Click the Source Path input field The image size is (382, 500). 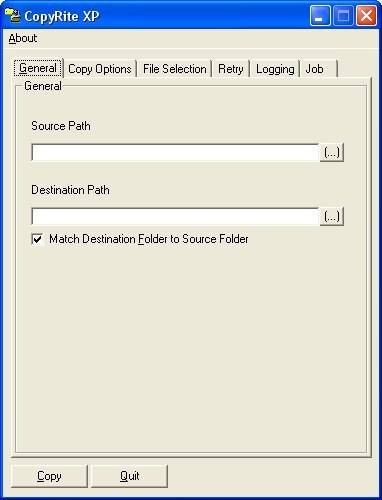click(175, 153)
